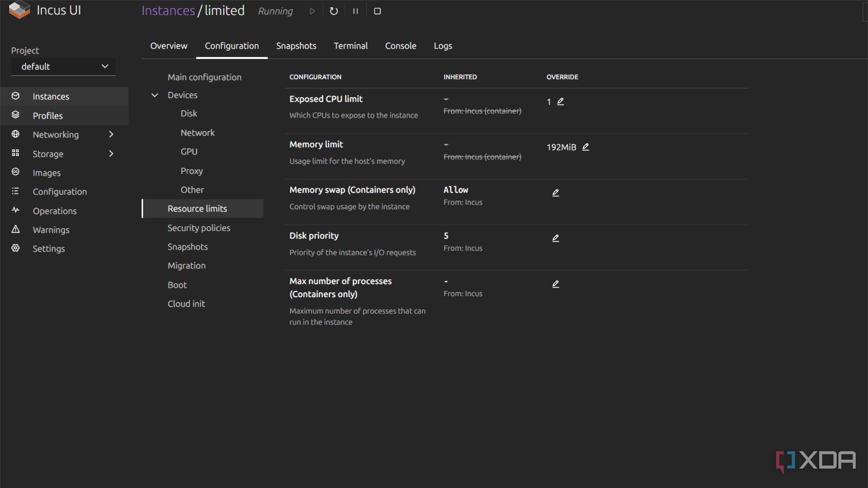Open the Terminal tab

click(x=351, y=46)
